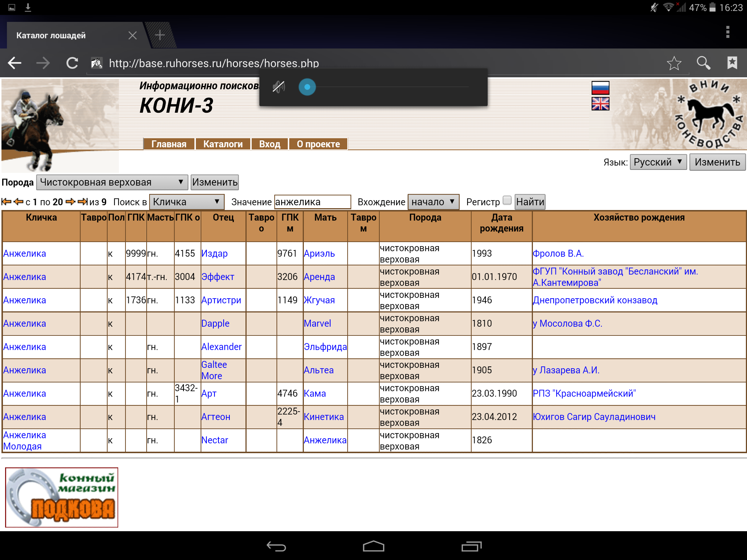This screenshot has height=560, width=747.
Task: Star this page as a favorite
Action: pyautogui.click(x=674, y=63)
